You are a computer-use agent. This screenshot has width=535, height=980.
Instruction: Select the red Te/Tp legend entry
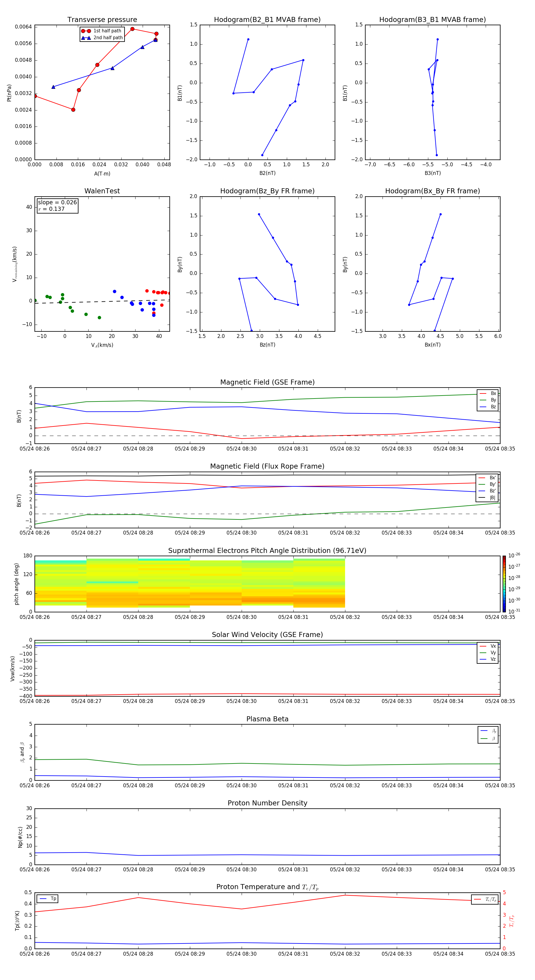click(485, 899)
